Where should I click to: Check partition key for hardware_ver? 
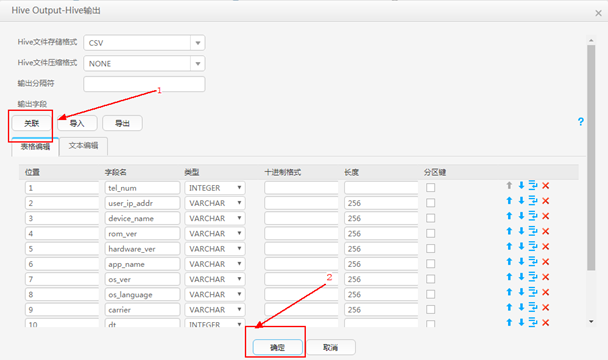(x=430, y=248)
